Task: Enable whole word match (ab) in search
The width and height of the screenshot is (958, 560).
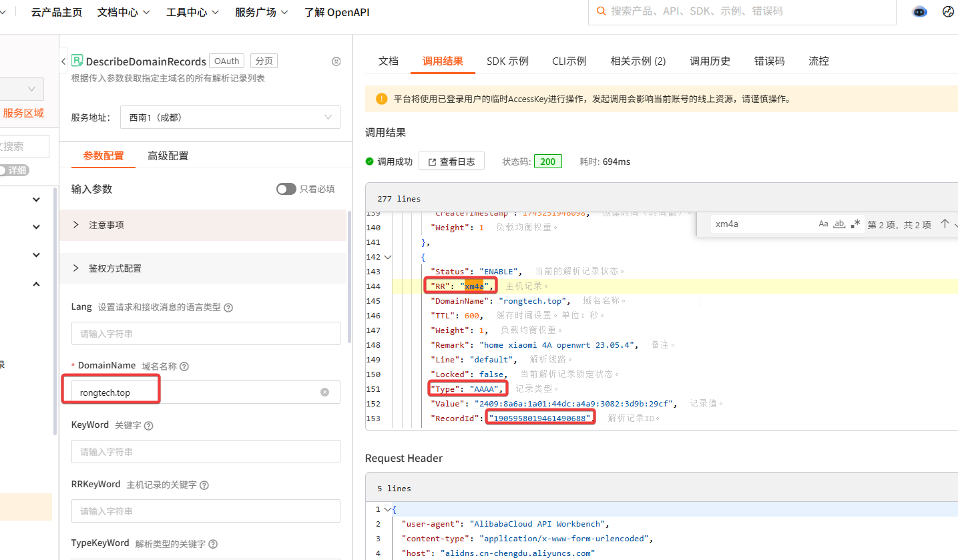Action: click(x=841, y=224)
